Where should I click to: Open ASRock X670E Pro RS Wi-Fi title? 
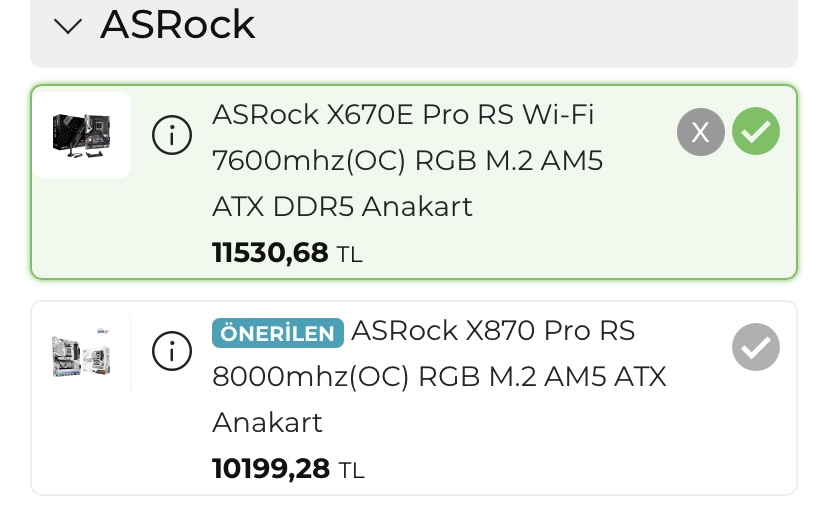[x=403, y=115]
